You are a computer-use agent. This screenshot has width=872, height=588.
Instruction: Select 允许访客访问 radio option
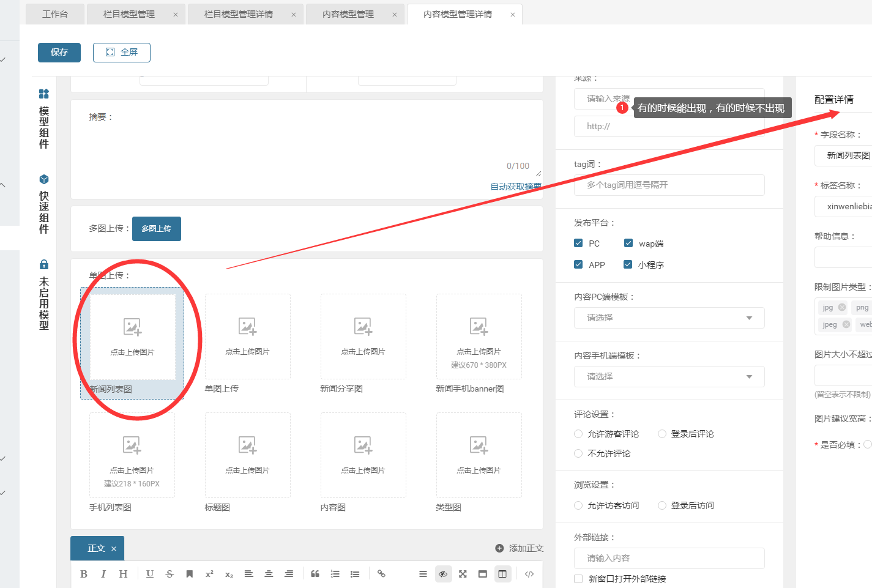[x=578, y=505]
